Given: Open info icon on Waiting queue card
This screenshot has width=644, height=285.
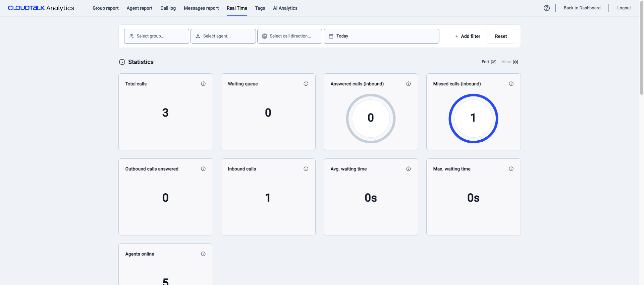Looking at the screenshot, I should point(306,84).
